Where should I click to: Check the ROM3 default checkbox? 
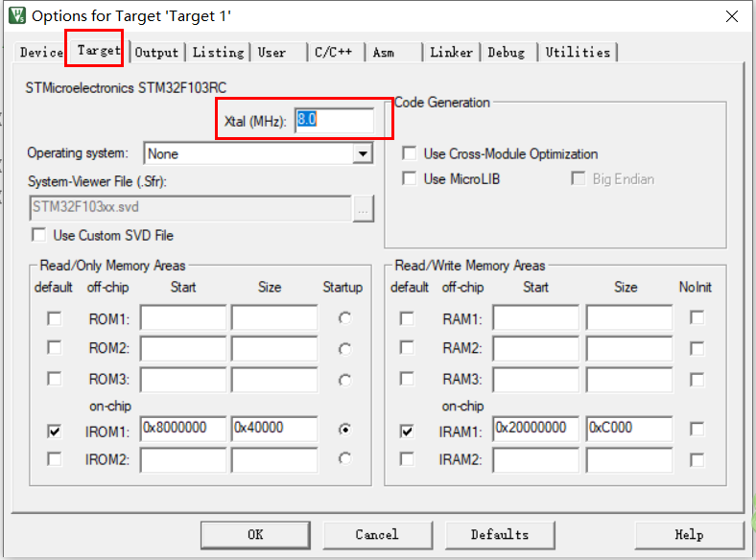pyautogui.click(x=55, y=379)
